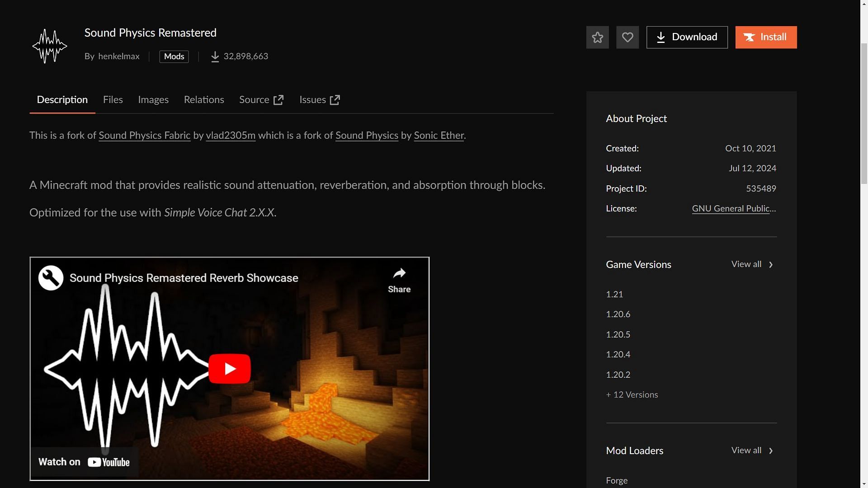This screenshot has height=488, width=868.
Task: Switch to the Images tab
Action: [x=153, y=99]
